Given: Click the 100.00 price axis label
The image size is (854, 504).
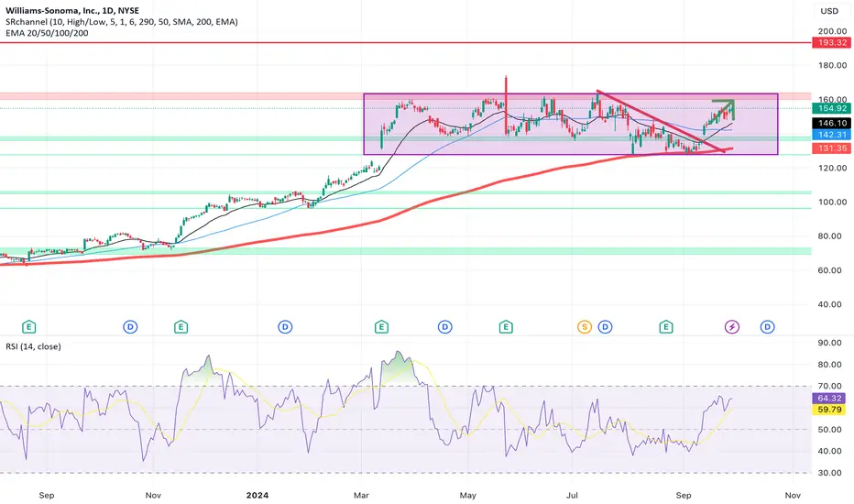Looking at the screenshot, I should click(x=832, y=203).
